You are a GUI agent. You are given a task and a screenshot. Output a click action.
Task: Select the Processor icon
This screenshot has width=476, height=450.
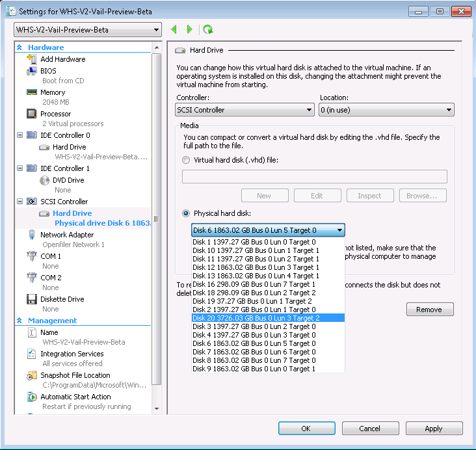coord(31,114)
